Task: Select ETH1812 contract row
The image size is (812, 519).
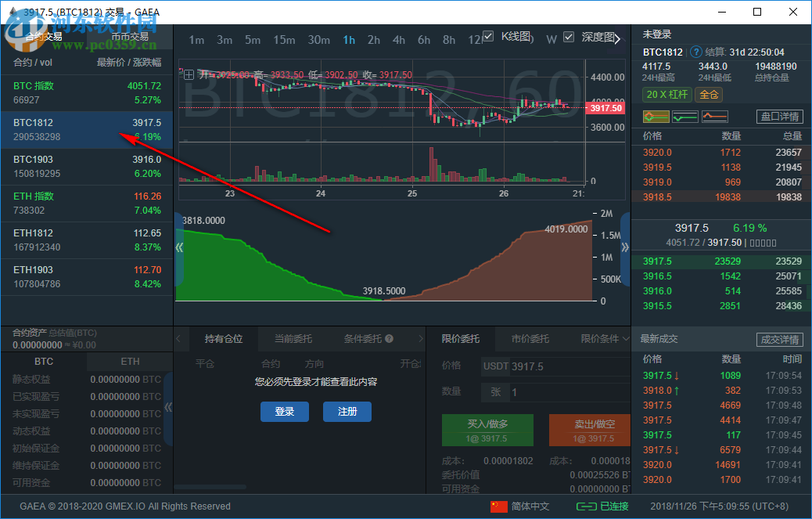Action: [x=87, y=240]
